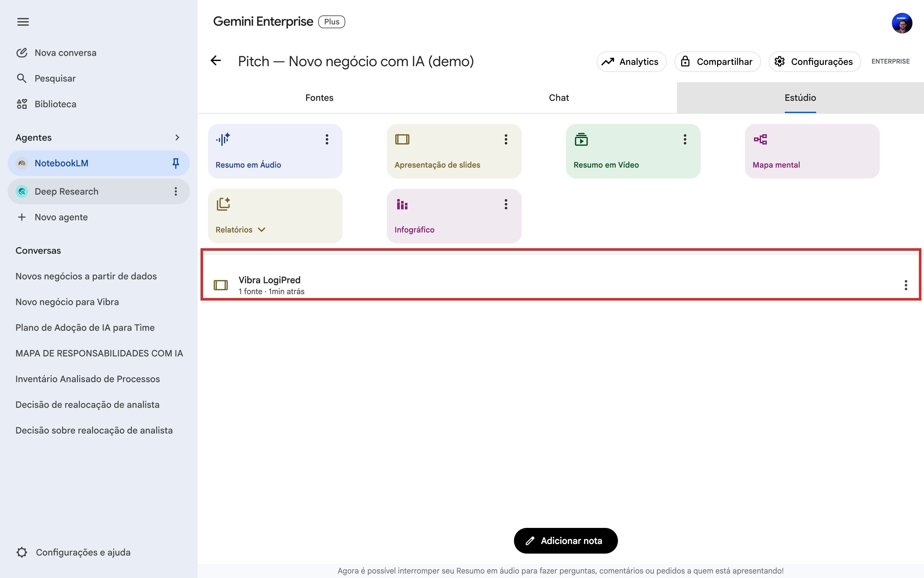
Task: Generate a Mapa mental
Action: (x=812, y=151)
